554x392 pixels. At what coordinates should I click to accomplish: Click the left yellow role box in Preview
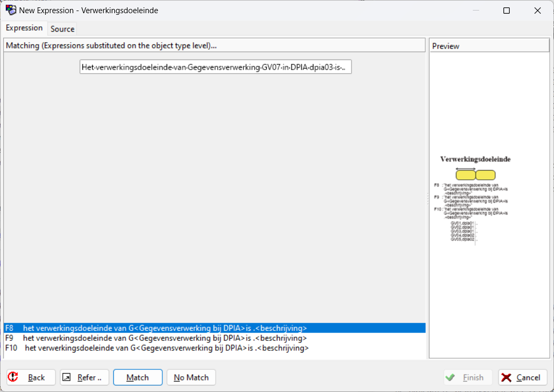coord(465,175)
